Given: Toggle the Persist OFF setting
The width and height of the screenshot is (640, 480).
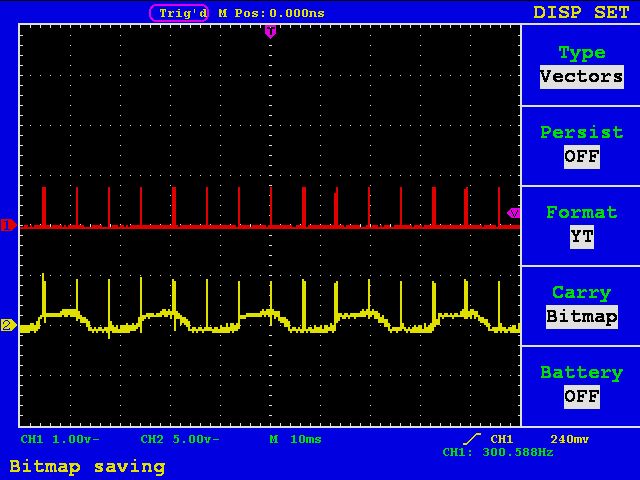Looking at the screenshot, I should coord(581,157).
